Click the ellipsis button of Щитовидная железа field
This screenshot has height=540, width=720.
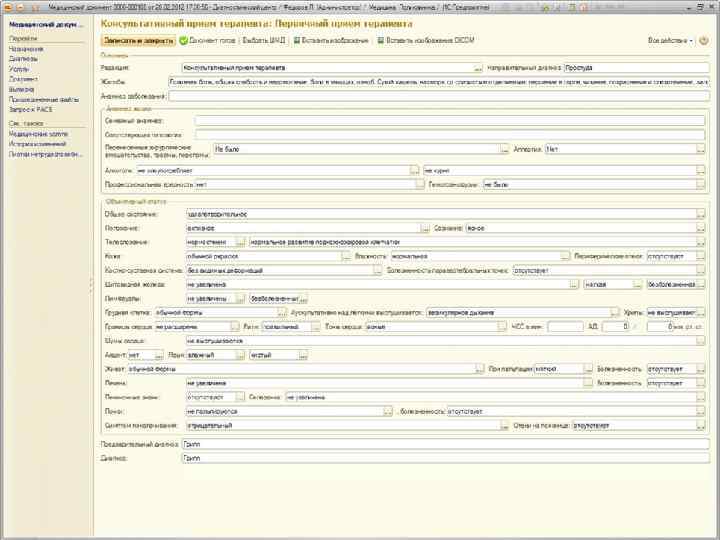pos(574,284)
